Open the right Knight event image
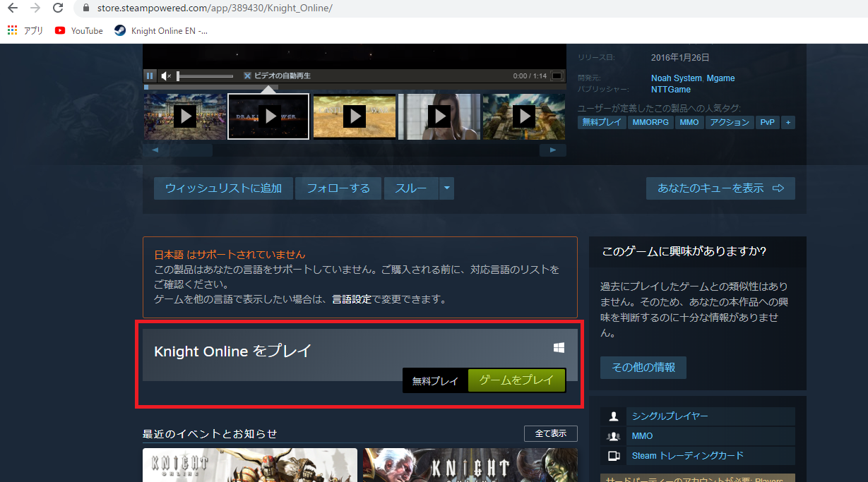Viewport: 868px width, 482px height. 470,465
